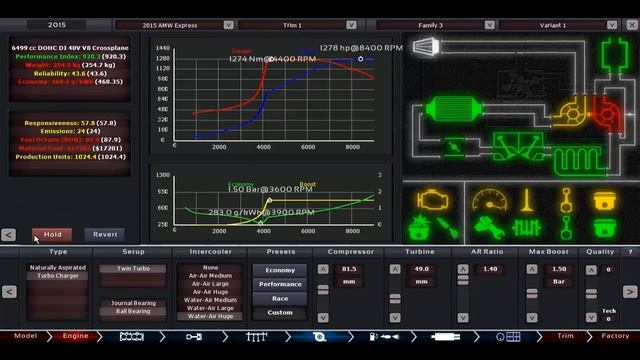Click the yellow connecting rod icon
This screenshot has width=640, height=360.
566,200
